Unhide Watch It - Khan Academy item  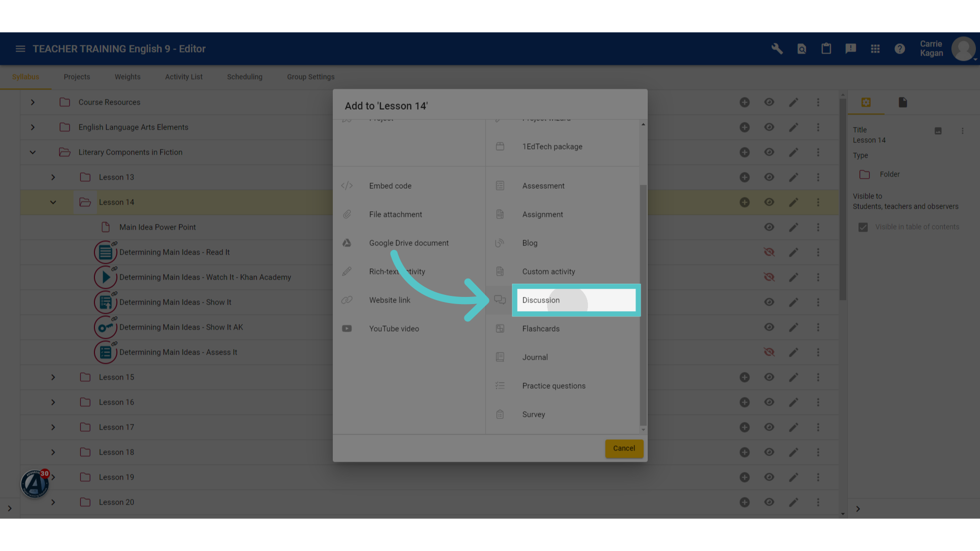(769, 277)
